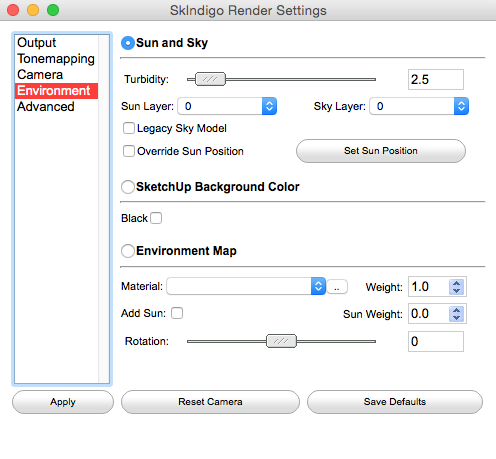This screenshot has height=459, width=496.
Task: Open the Sun Layer dropdown
Action: click(x=227, y=106)
